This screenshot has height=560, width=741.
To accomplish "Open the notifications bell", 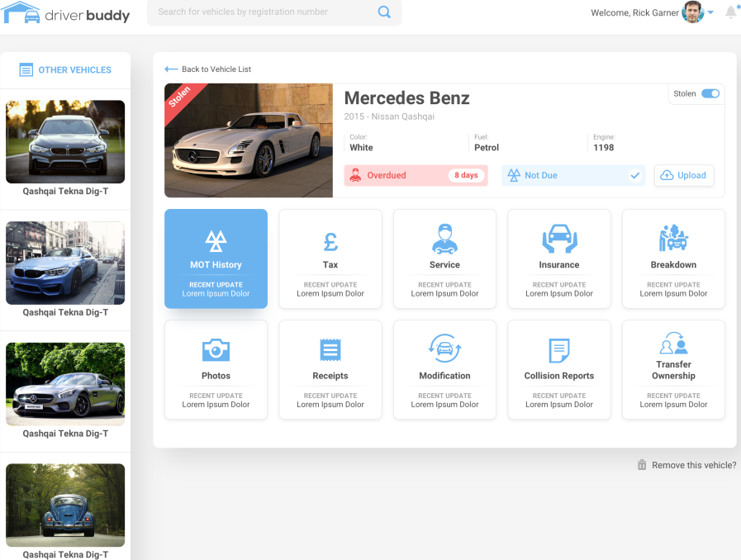I will (730, 12).
